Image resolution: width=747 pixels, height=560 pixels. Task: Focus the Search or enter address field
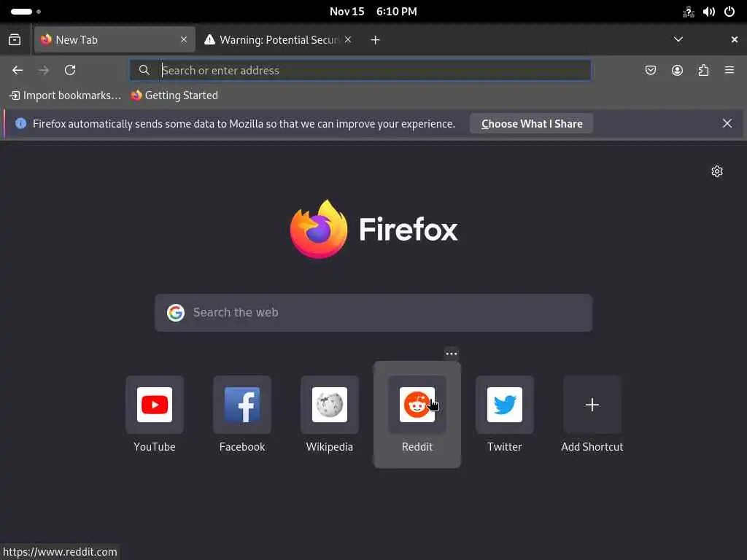[x=360, y=71]
